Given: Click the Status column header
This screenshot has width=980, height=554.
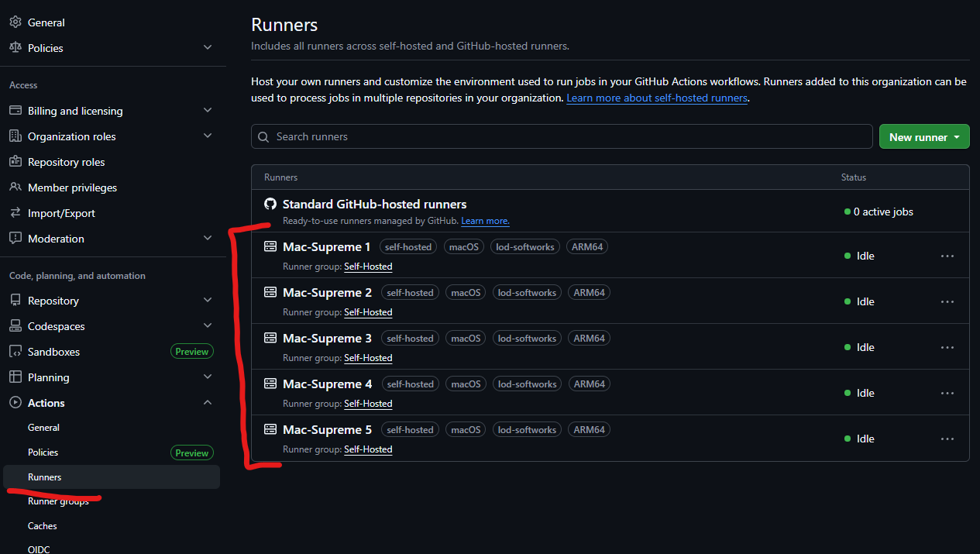Looking at the screenshot, I should 854,177.
